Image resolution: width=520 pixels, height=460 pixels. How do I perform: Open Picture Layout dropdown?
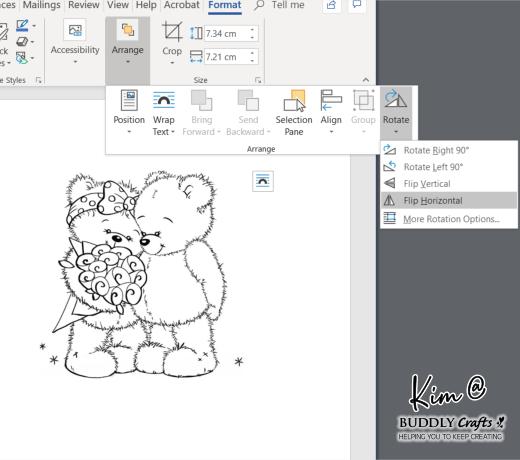[x=32, y=58]
